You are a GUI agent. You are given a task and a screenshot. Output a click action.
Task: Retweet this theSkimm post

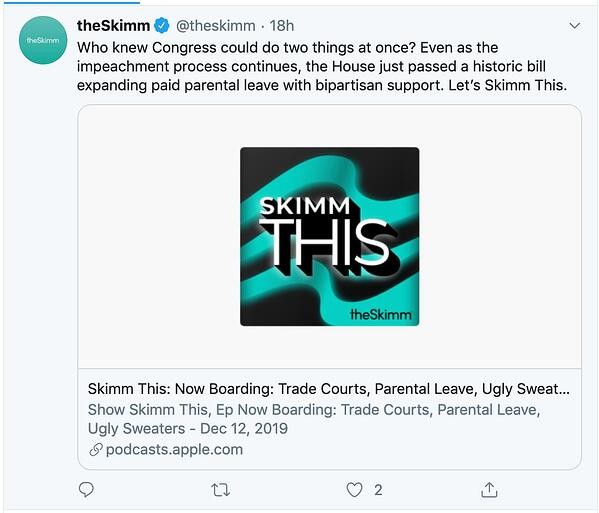[x=220, y=490]
